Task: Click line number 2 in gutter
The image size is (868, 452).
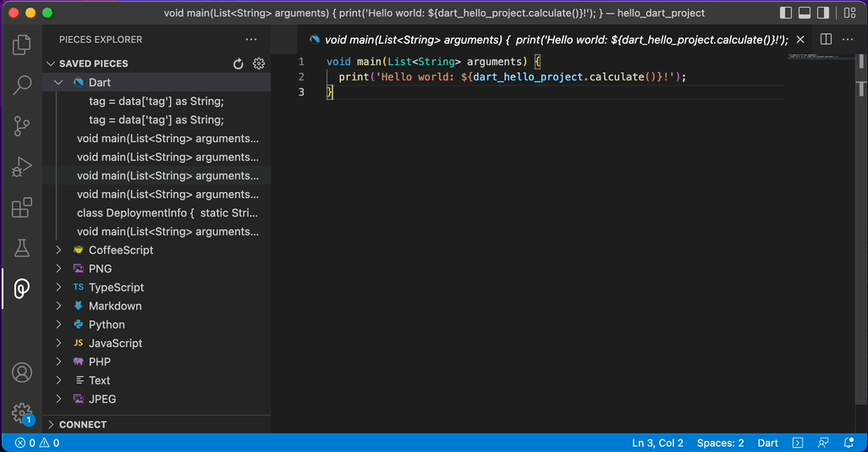Action: pos(301,77)
